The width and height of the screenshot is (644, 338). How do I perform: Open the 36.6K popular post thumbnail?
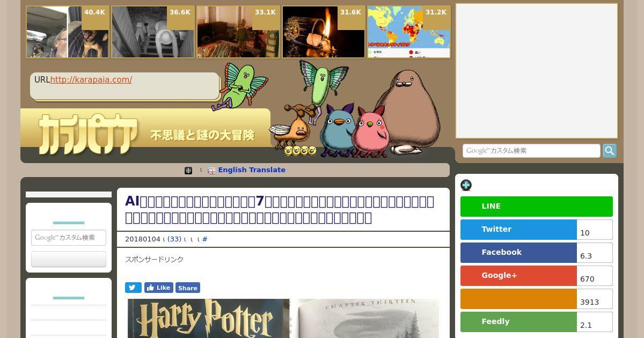point(153,32)
